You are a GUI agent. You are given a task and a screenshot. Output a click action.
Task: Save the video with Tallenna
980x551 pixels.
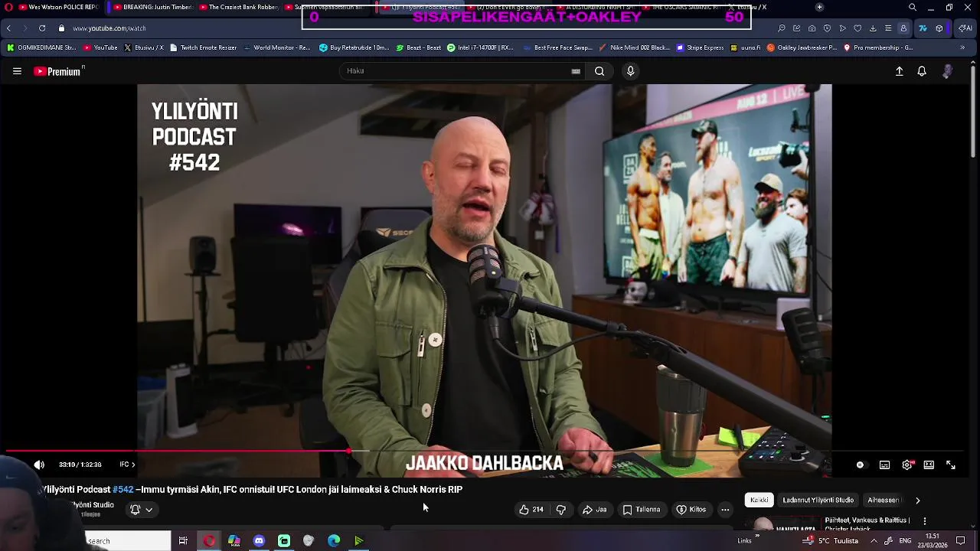tap(642, 510)
